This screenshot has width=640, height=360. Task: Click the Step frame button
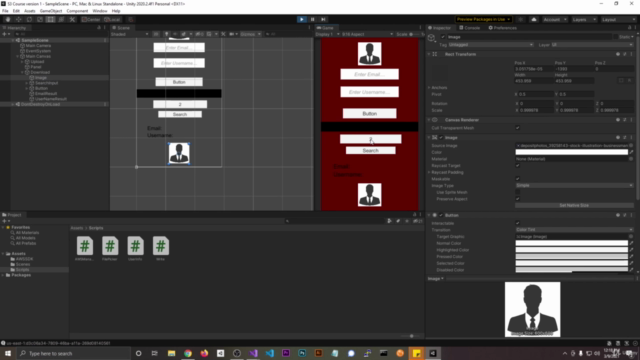(323, 19)
